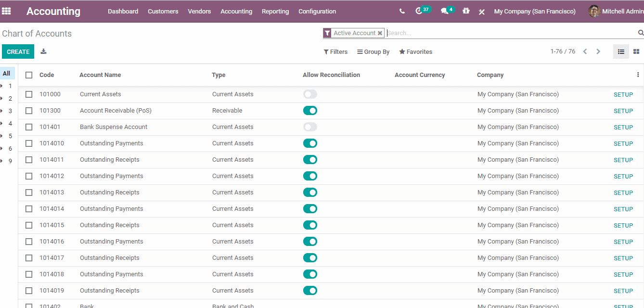Viewport: 644px width, 308px height.
Task: Click SETUP for code 101000
Action: point(623,95)
